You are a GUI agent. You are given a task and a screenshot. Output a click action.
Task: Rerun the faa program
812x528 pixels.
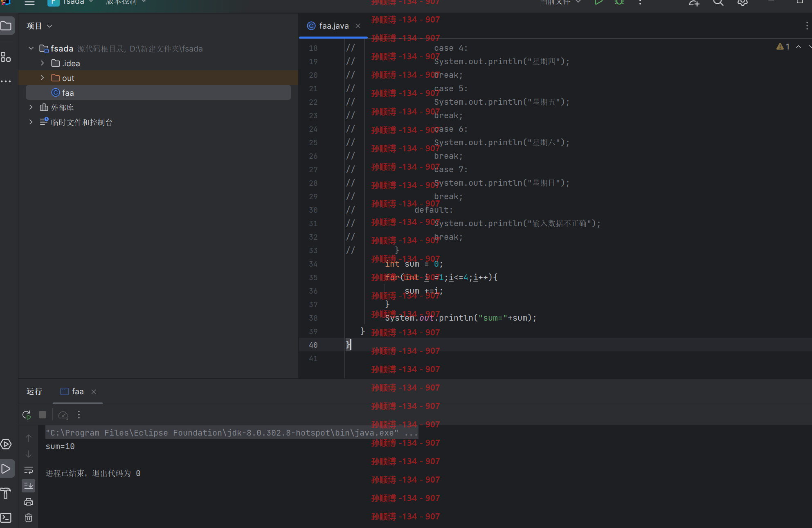(x=27, y=415)
